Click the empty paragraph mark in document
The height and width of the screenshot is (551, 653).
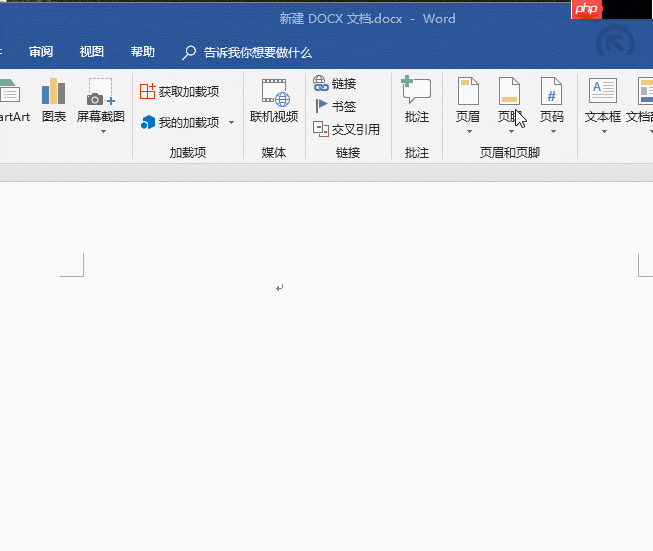pyautogui.click(x=279, y=288)
